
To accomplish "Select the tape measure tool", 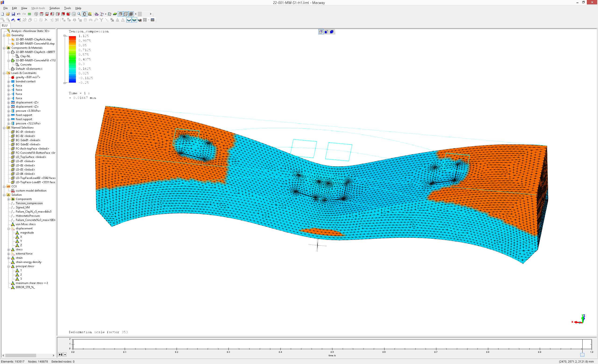I will 90,14.
